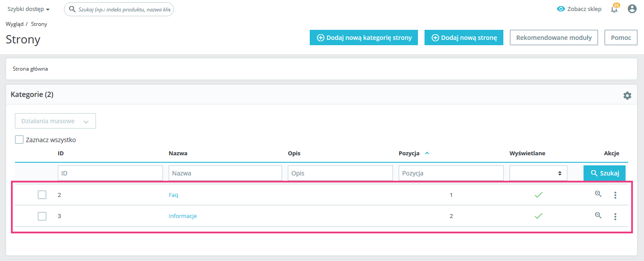Viewport: 644px width, 261px height.
Task: Click the view magnifier icon for Faq
Action: [x=598, y=194]
